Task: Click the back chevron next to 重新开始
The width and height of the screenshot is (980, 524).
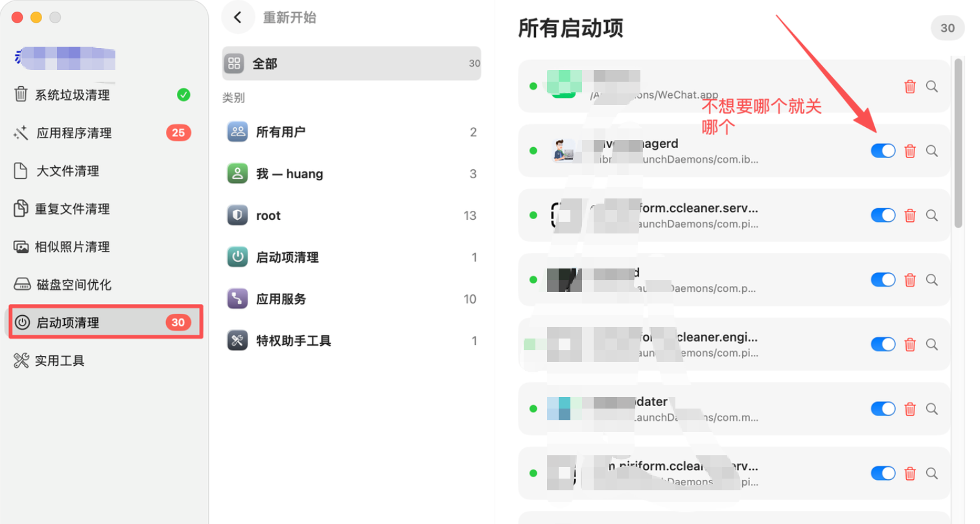Action: [x=238, y=18]
